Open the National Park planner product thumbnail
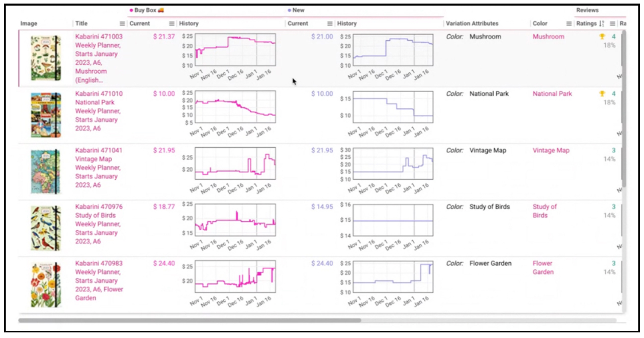644x338 pixels. 46,115
